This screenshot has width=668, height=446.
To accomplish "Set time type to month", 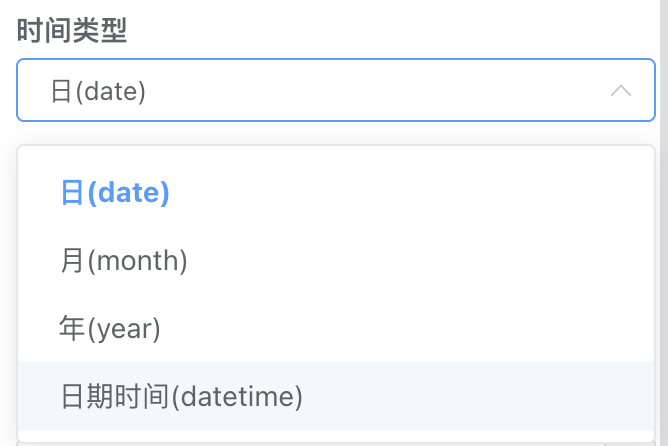I will coord(124,261).
